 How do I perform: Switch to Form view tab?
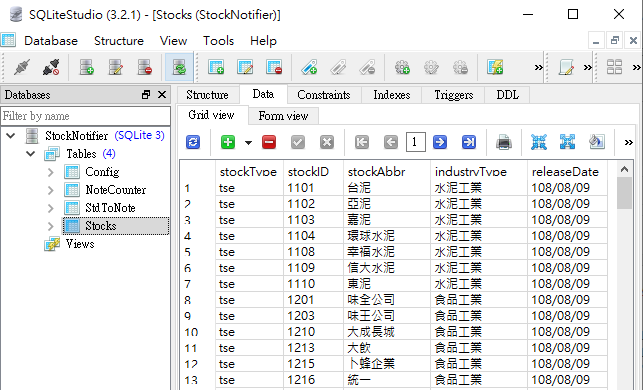point(283,116)
